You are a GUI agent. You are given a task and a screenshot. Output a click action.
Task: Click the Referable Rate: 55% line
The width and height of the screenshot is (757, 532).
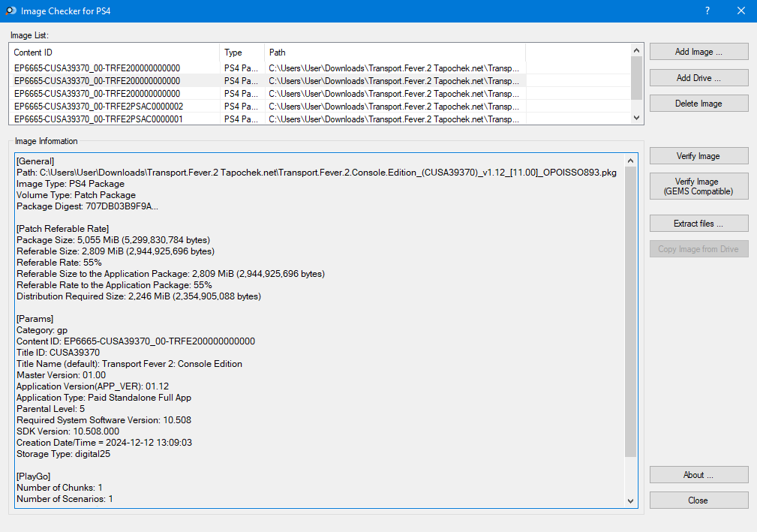pyautogui.click(x=59, y=263)
